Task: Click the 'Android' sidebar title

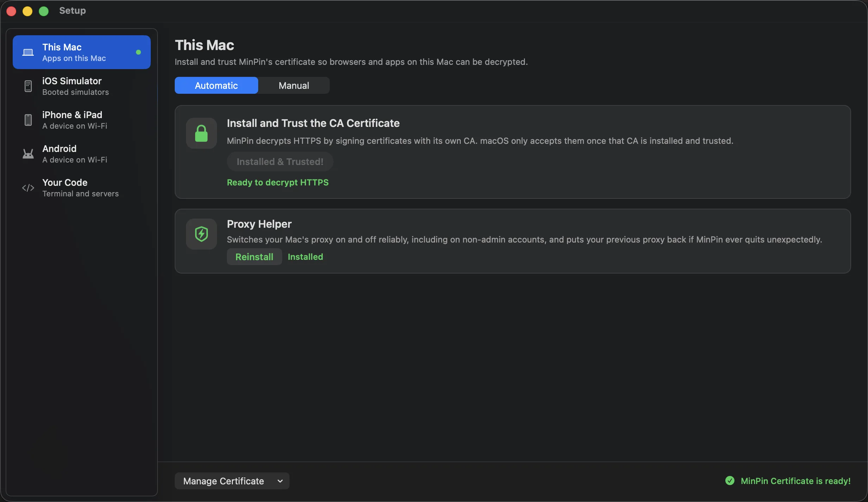Action: (59, 148)
